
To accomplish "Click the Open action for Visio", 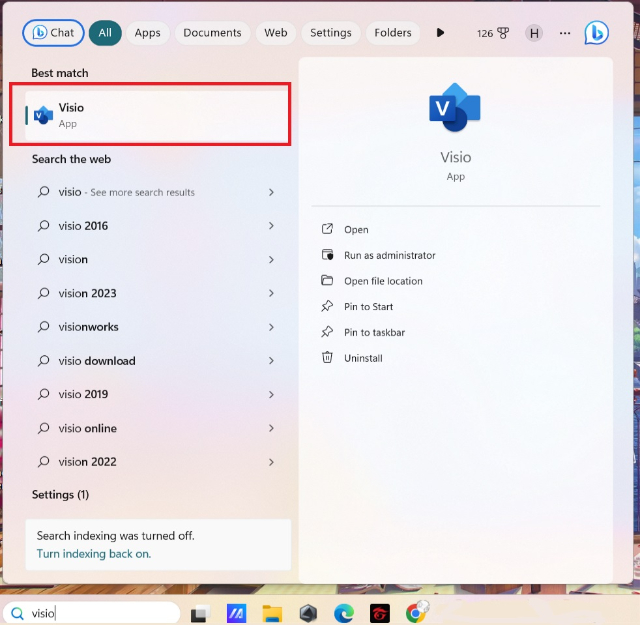I will pyautogui.click(x=356, y=230).
